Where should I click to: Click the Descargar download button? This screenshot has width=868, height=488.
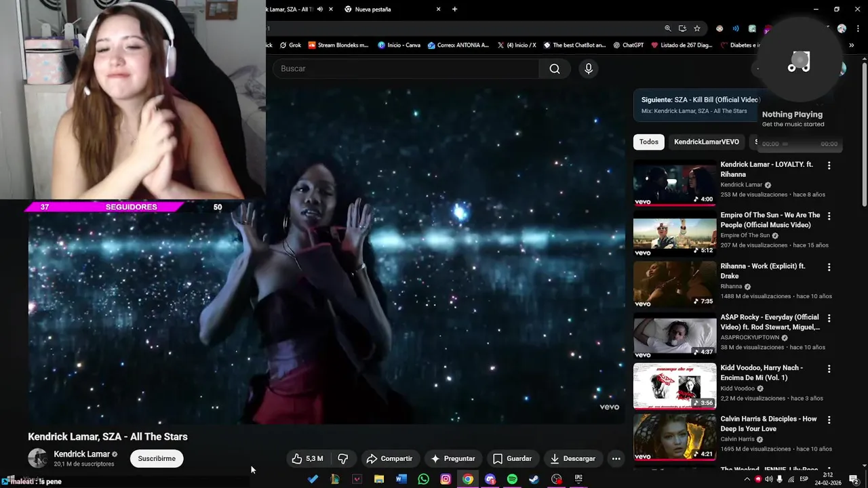(572, 459)
